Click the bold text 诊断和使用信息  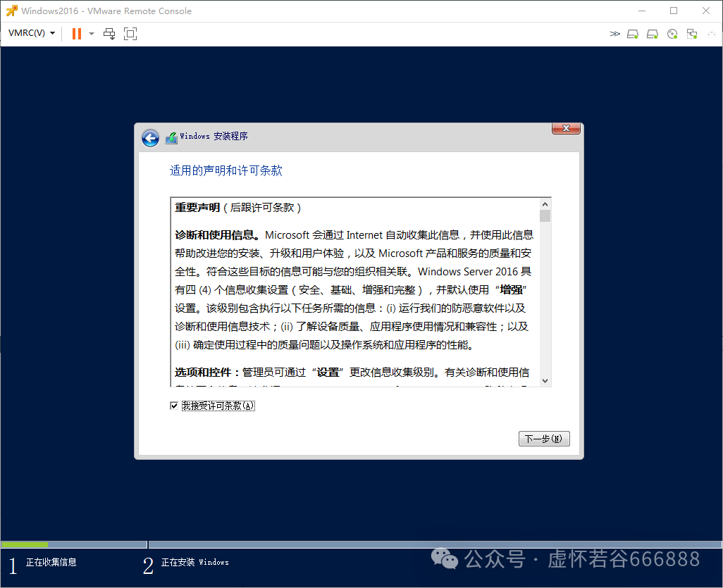click(x=214, y=235)
